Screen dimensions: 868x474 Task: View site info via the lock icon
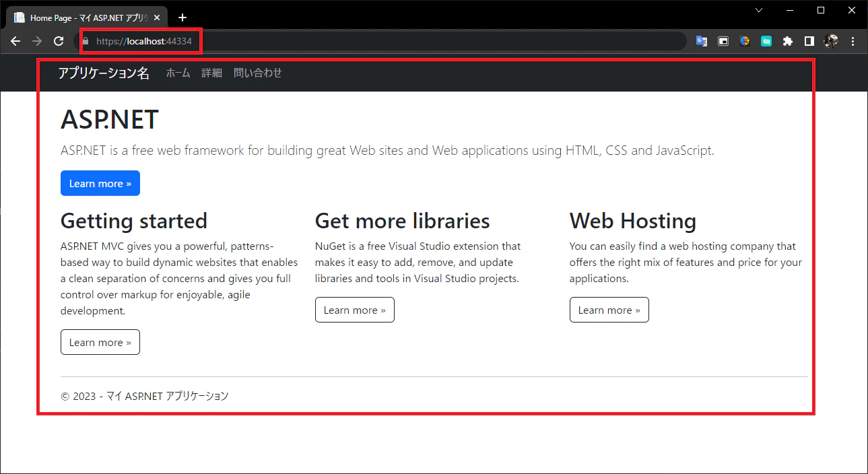tap(86, 41)
